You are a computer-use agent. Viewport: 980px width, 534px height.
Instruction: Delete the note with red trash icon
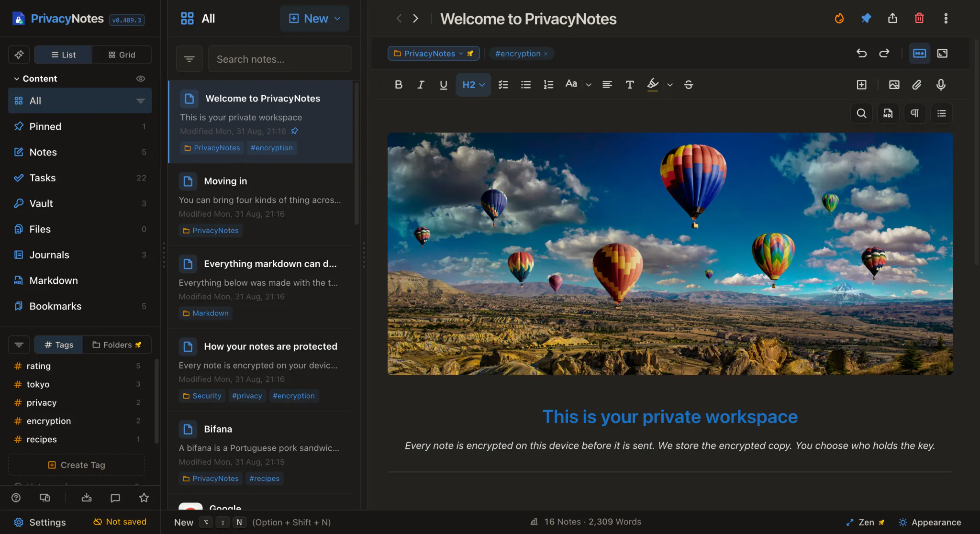tap(919, 18)
